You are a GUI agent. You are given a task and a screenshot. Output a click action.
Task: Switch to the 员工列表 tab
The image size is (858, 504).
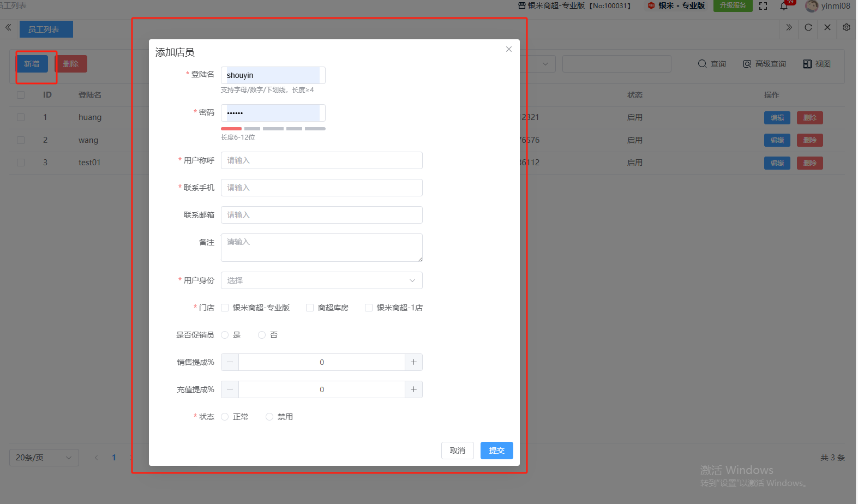click(x=46, y=29)
